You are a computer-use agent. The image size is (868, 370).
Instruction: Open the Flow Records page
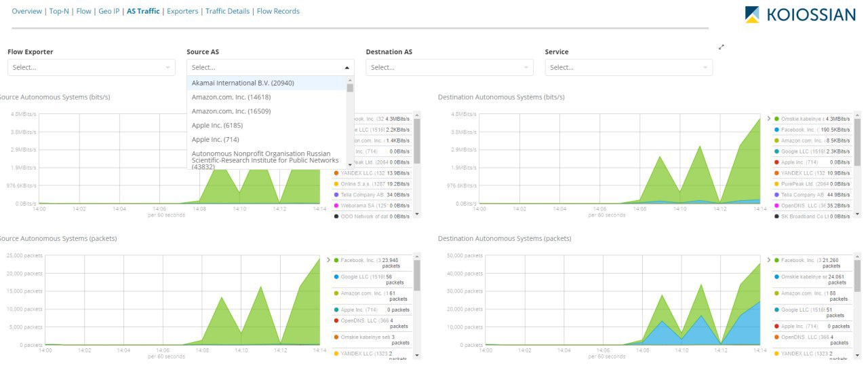(278, 12)
